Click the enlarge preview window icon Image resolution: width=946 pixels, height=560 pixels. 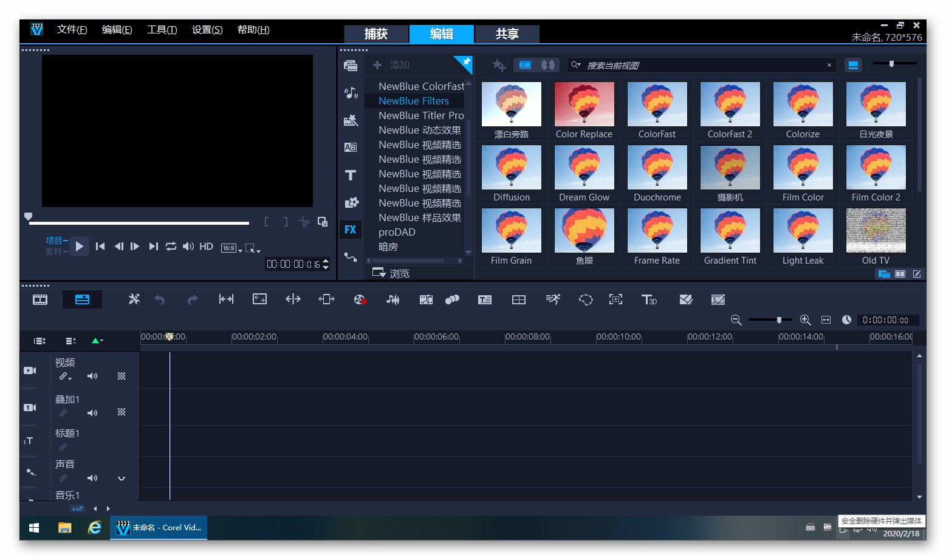click(323, 222)
